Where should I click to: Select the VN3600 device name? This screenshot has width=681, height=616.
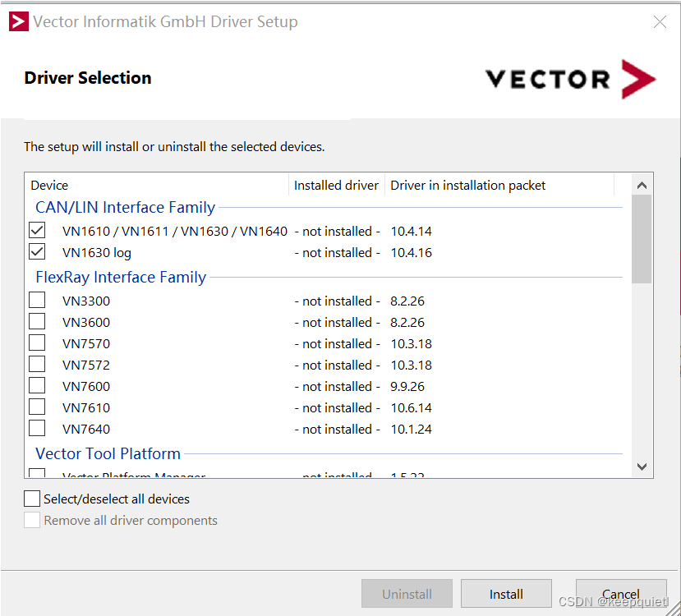click(x=86, y=323)
